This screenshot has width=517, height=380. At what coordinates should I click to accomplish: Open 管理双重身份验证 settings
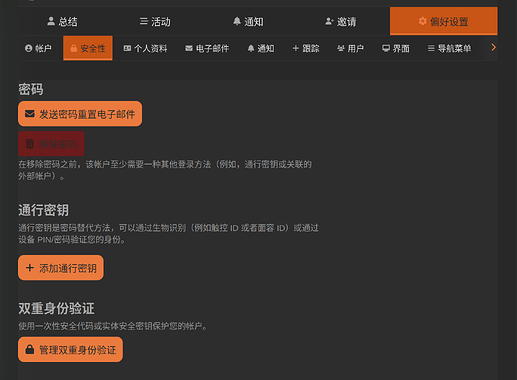pos(70,349)
